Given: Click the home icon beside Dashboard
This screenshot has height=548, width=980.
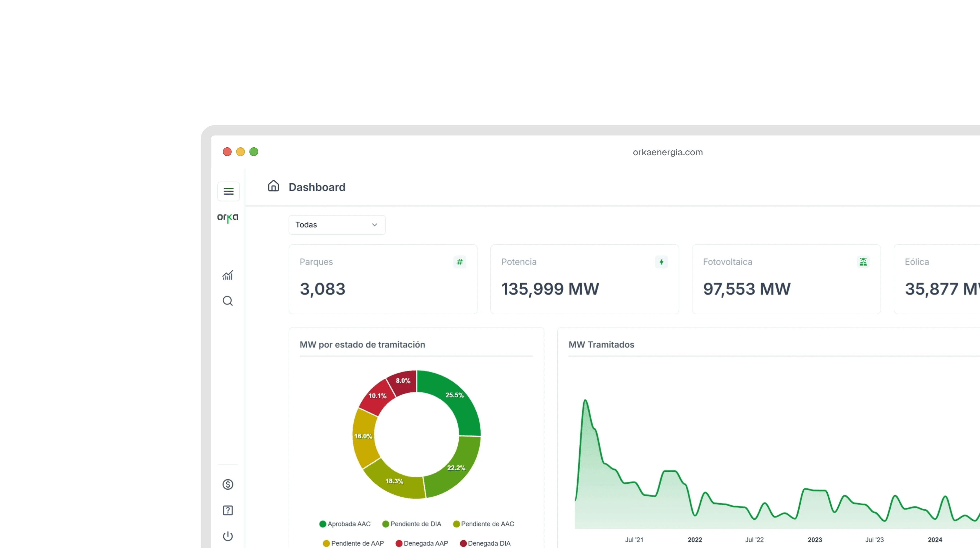Looking at the screenshot, I should (x=273, y=186).
